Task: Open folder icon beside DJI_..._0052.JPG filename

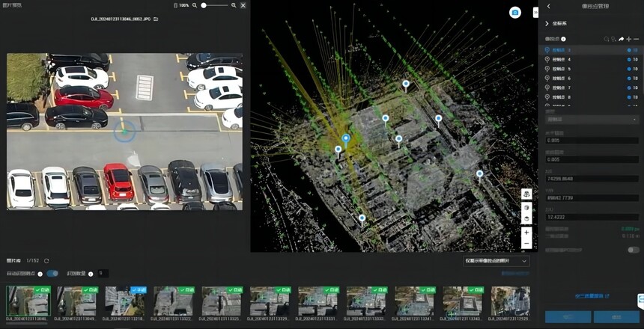Action: coord(156,19)
